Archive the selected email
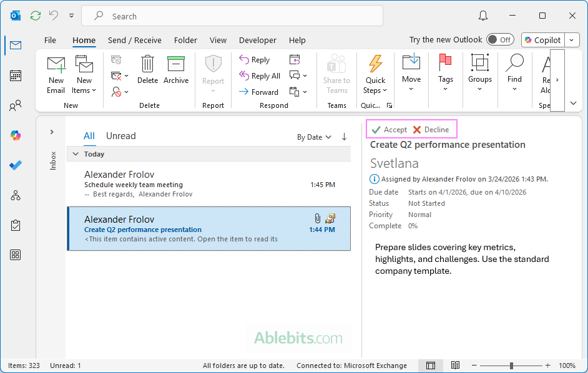The width and height of the screenshot is (588, 373). (176, 74)
